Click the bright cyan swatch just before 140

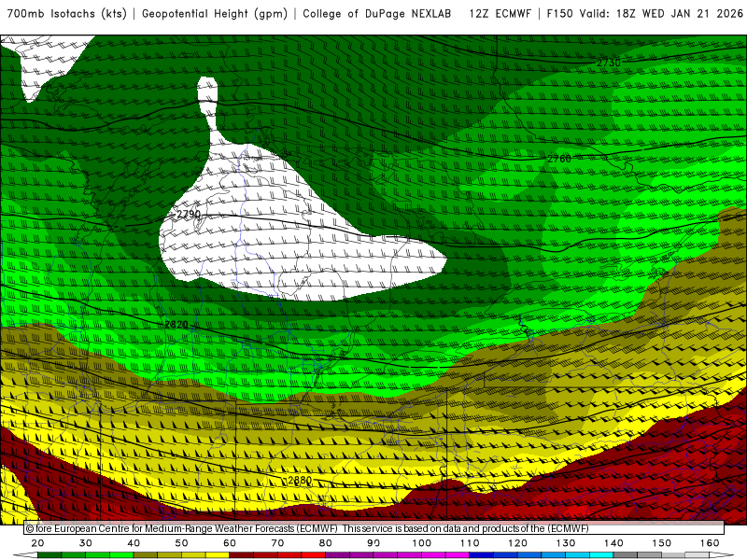coord(601,555)
